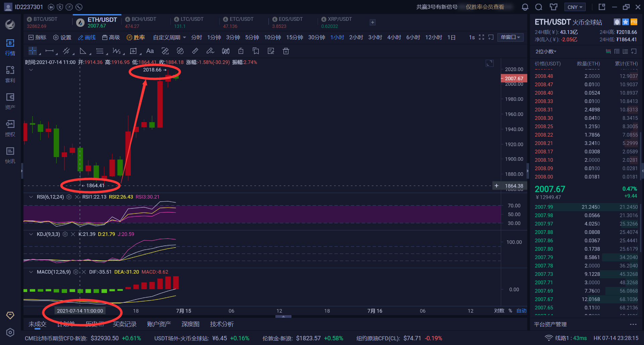Select the Aa text annotation tool
644x345 pixels.
(x=150, y=51)
